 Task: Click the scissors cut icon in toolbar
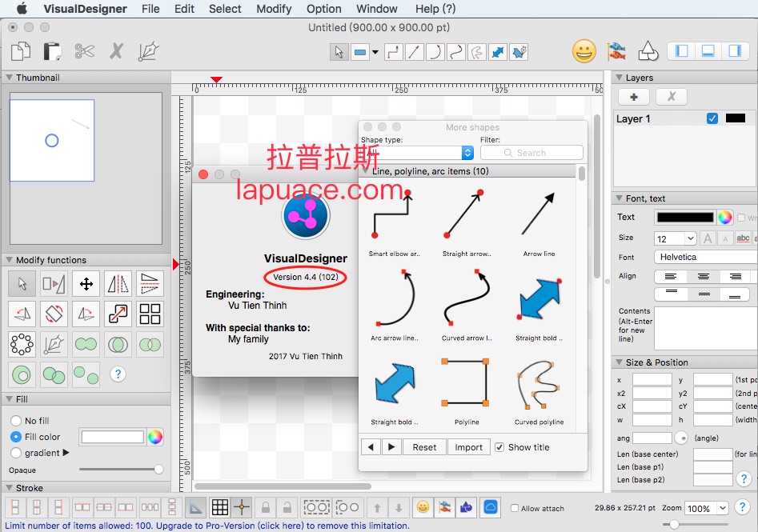coord(84,51)
